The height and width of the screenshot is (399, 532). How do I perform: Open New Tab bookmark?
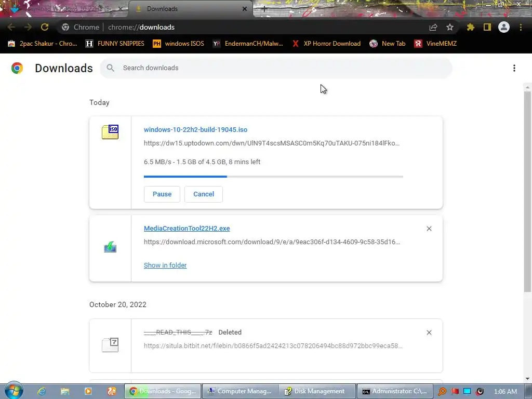click(x=388, y=44)
